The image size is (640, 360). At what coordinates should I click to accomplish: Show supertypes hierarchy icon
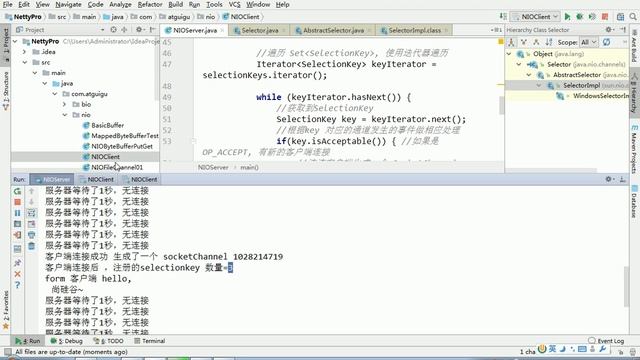pyautogui.click(x=524, y=42)
